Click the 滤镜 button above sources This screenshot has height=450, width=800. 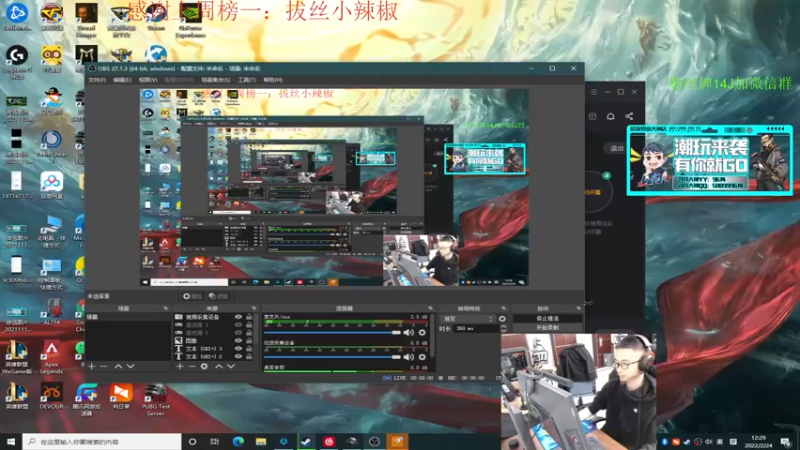(218, 296)
